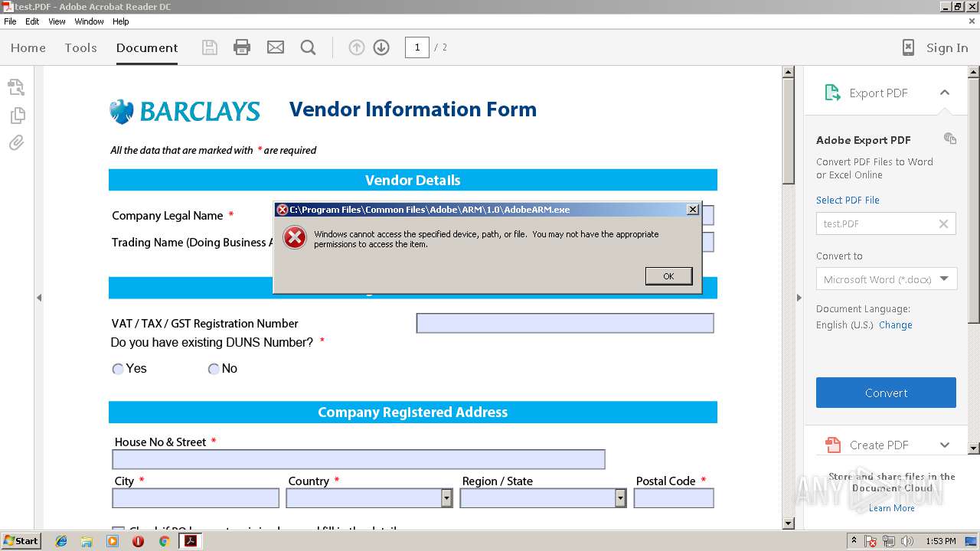Click the Print file icon
The image size is (980, 551).
pos(242,47)
